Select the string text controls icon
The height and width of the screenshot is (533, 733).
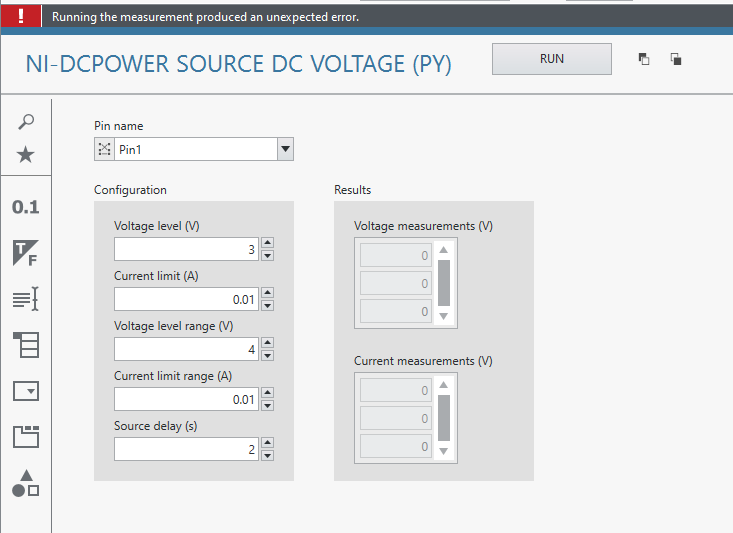26,299
